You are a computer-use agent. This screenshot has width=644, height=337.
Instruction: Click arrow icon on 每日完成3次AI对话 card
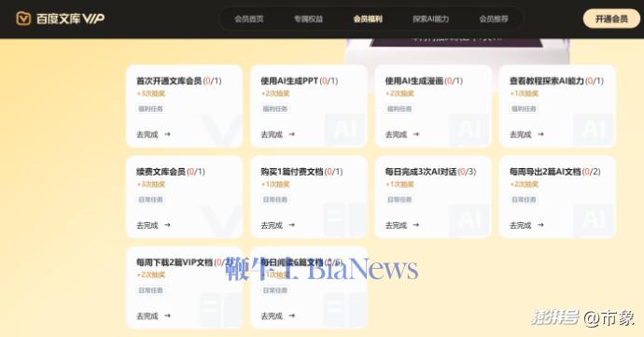pyautogui.click(x=416, y=225)
